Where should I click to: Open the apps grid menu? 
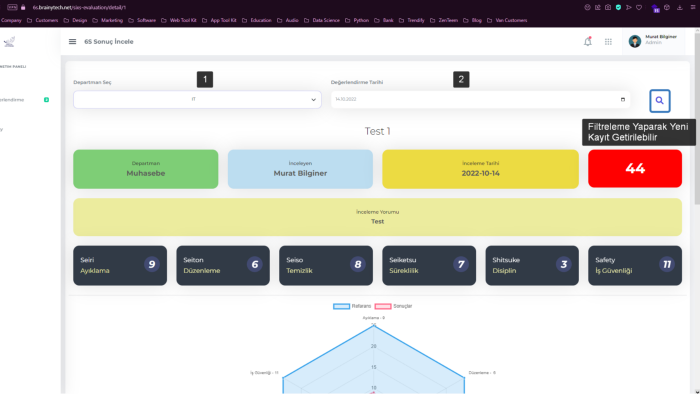[x=608, y=41]
